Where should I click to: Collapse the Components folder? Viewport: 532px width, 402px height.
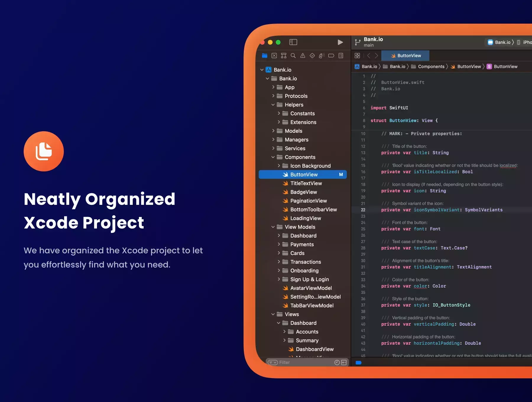pos(273,157)
